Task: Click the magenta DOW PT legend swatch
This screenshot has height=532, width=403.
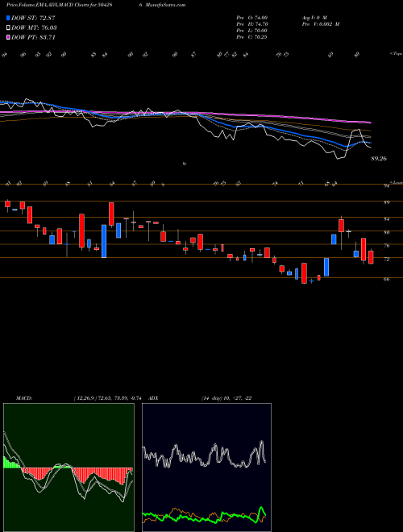Action: 8,37
